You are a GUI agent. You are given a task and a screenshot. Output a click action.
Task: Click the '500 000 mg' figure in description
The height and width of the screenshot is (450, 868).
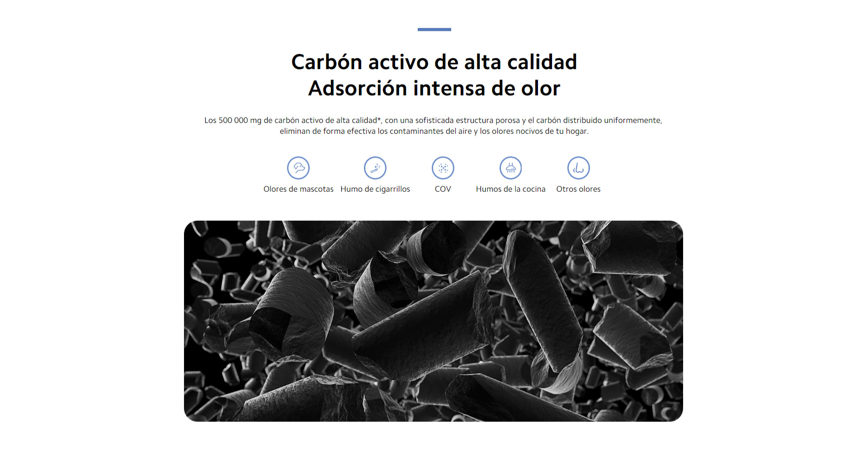[x=240, y=120]
